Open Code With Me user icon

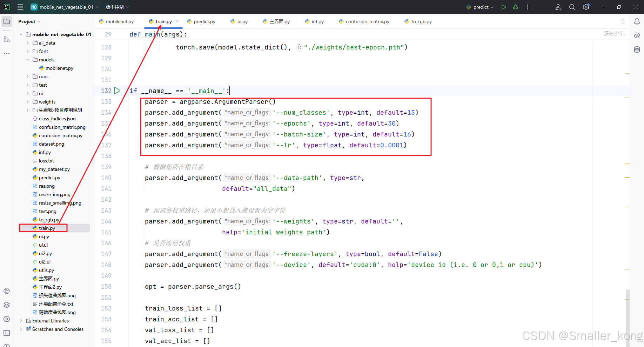pos(558,7)
